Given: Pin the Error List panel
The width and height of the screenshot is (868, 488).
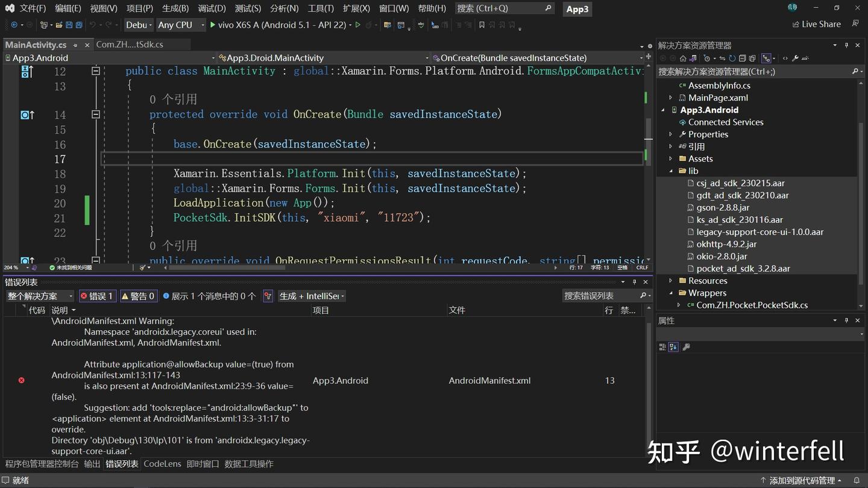Looking at the screenshot, I should [x=634, y=281].
